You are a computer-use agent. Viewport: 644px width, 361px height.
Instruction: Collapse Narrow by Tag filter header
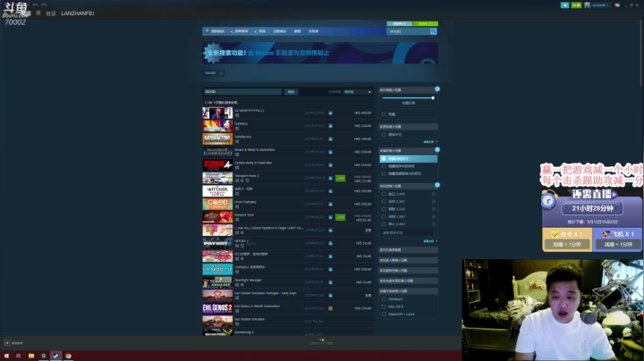[x=406, y=186]
